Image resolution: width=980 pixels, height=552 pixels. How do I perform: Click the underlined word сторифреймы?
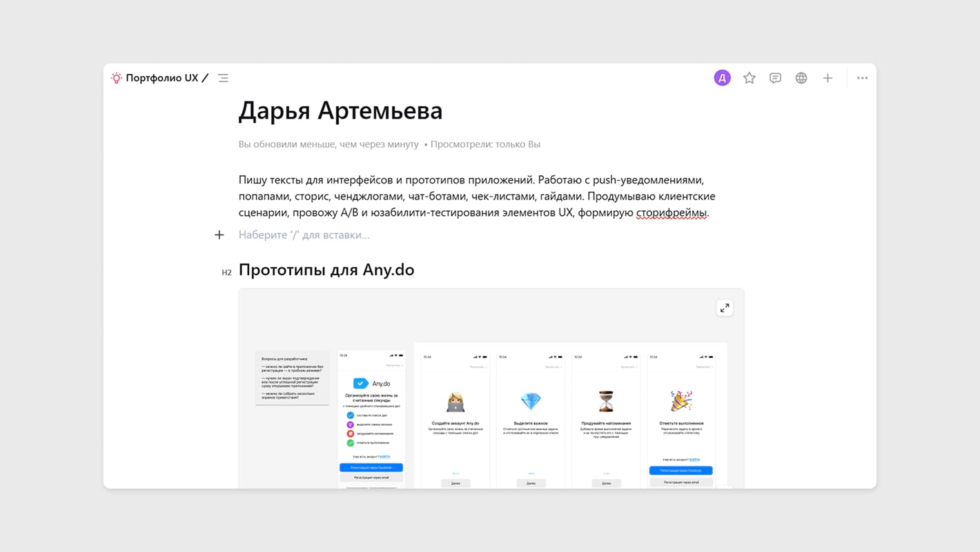point(671,213)
